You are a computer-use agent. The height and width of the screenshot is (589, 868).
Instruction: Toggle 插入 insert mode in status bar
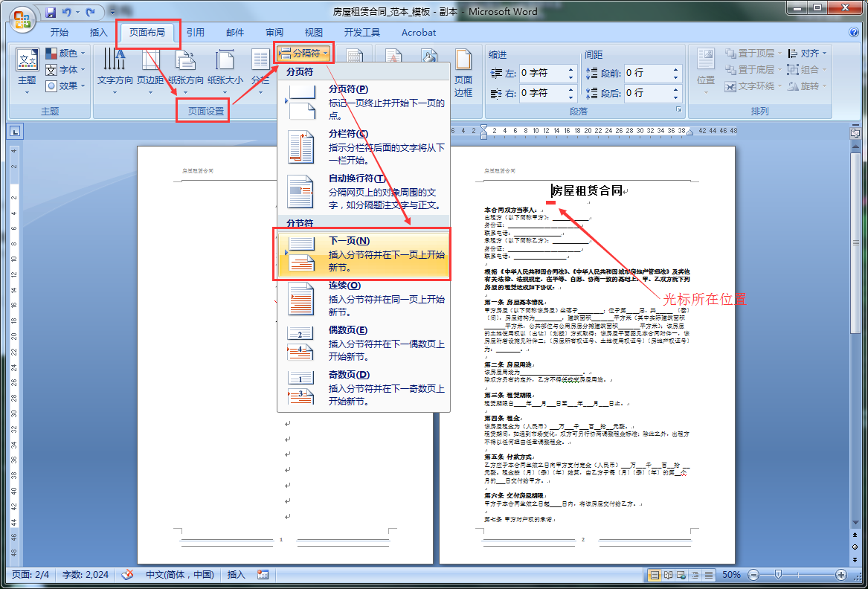click(x=237, y=575)
